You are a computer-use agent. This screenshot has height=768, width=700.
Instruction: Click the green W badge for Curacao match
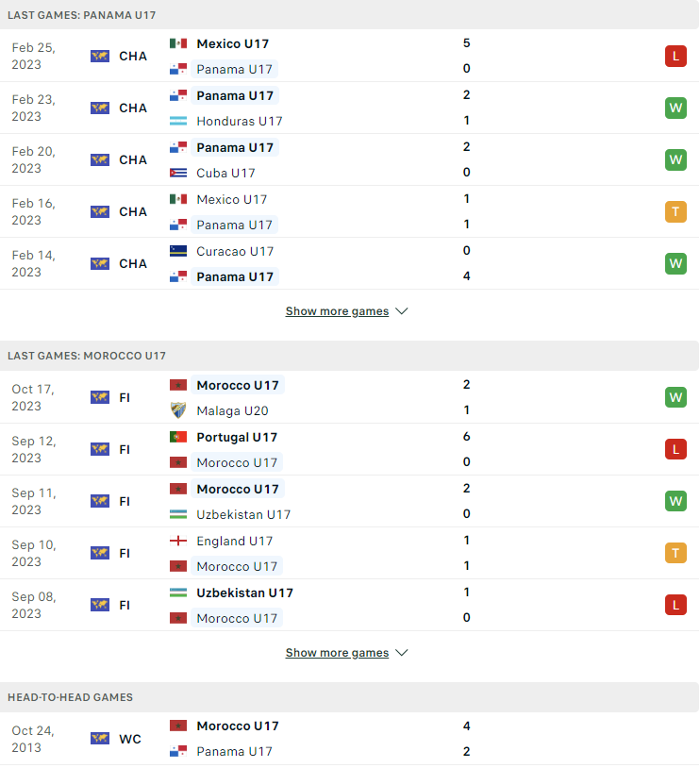point(675,264)
